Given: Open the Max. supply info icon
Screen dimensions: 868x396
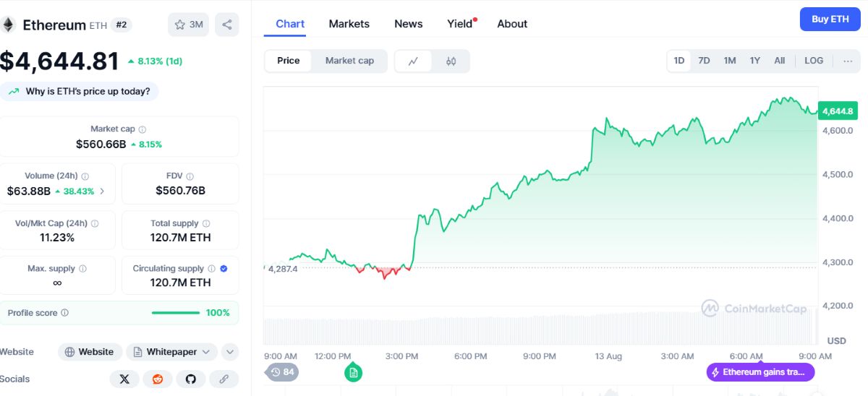Looking at the screenshot, I should click(x=82, y=269).
